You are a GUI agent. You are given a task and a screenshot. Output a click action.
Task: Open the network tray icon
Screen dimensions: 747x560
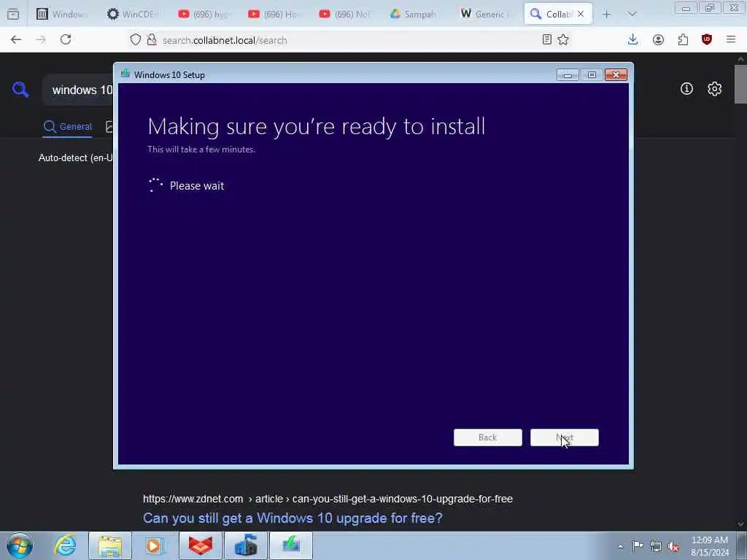(656, 546)
